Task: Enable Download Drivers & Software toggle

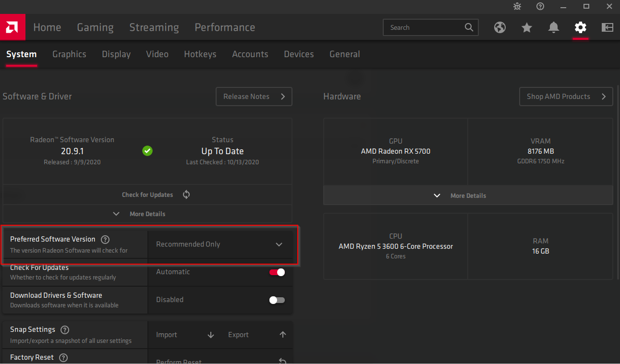Action: tap(277, 300)
